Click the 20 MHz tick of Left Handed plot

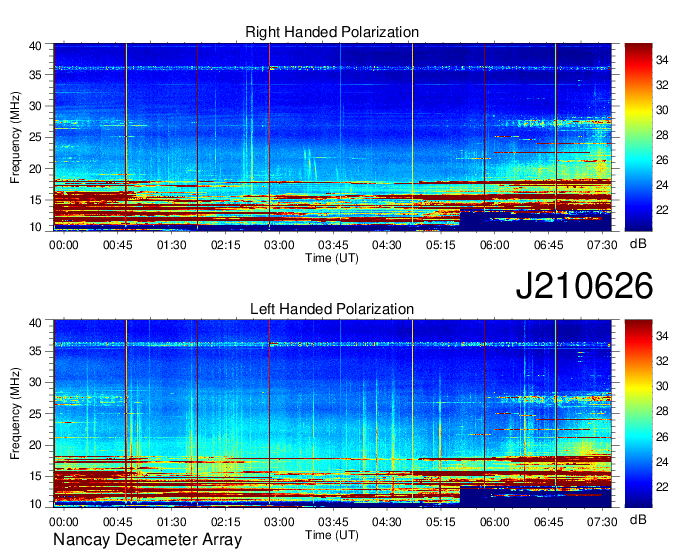36,445
